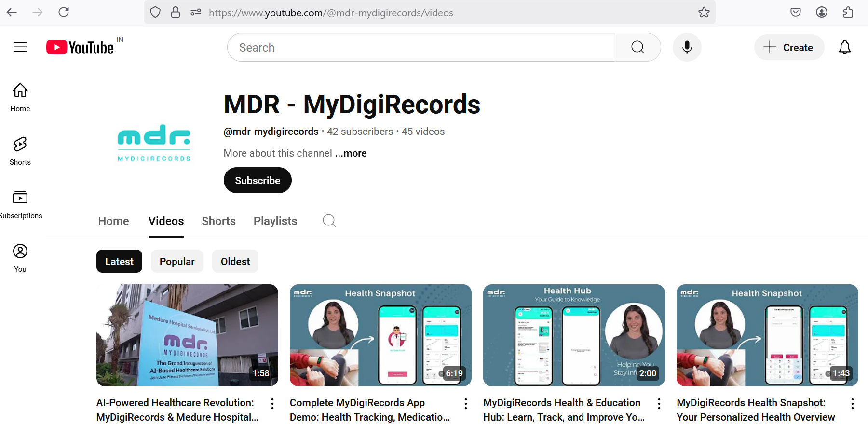Go to Home in the sidebar

point(20,97)
